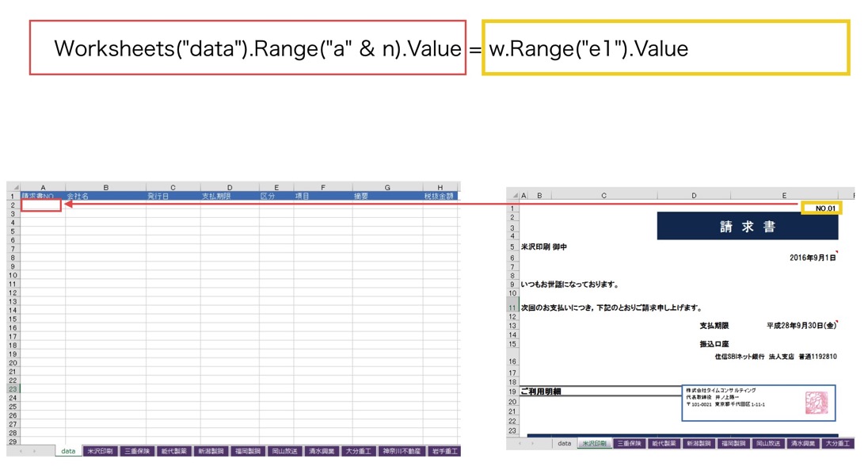Select the active data tab in data workbook
The image size is (868, 474).
pyautogui.click(x=68, y=451)
